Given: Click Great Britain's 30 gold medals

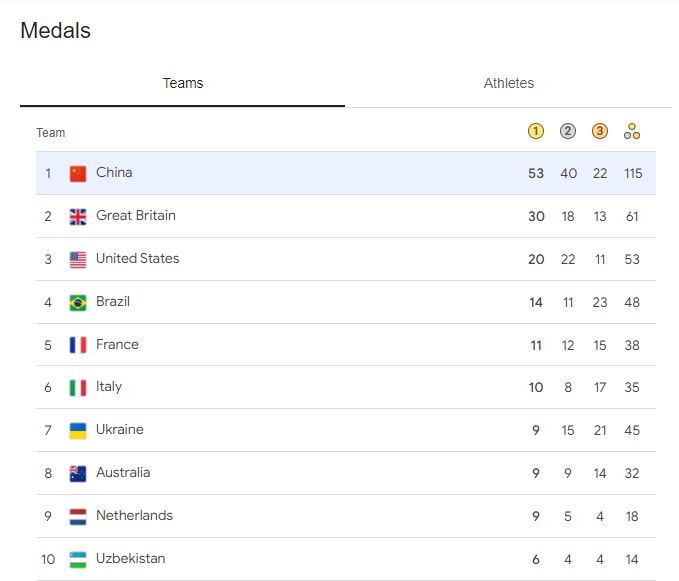Looking at the screenshot, I should (x=536, y=216).
